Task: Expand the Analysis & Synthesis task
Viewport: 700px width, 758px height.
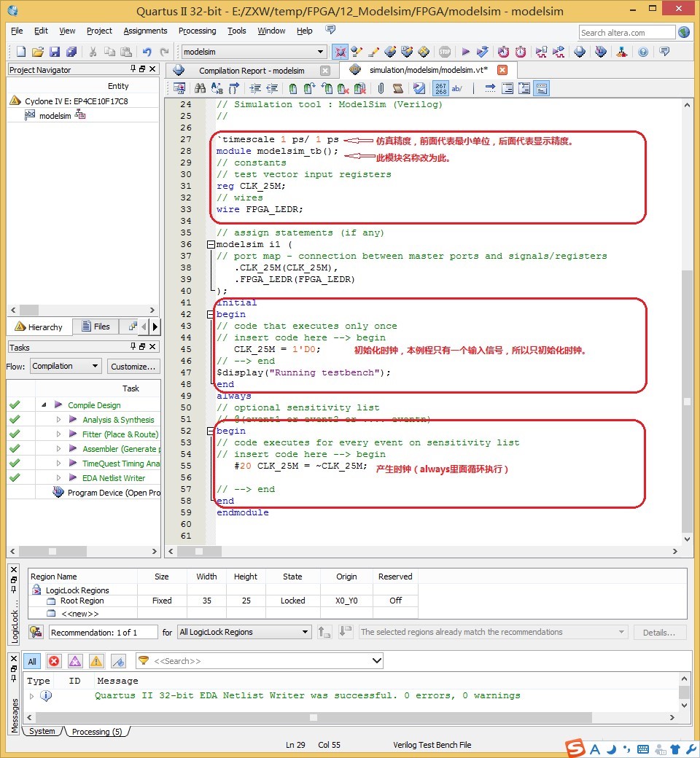Action: coord(59,420)
